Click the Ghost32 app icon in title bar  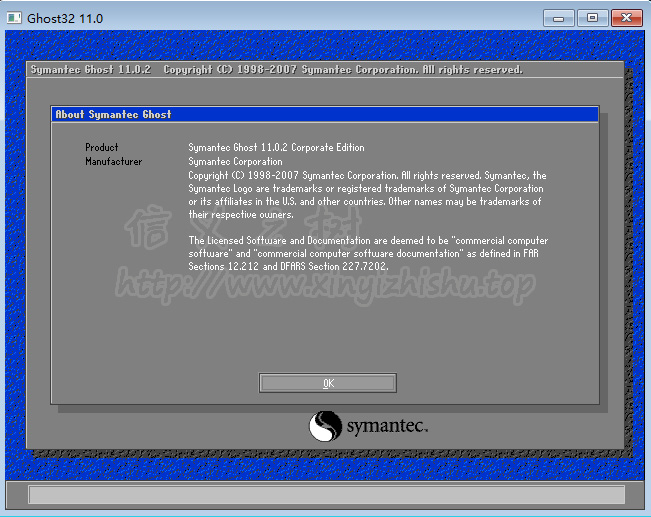15,18
